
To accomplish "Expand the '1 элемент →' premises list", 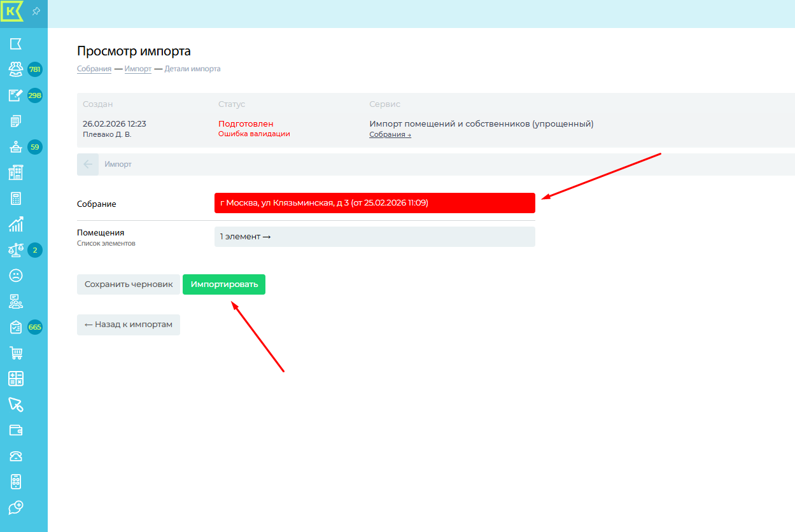I will pyautogui.click(x=374, y=237).
